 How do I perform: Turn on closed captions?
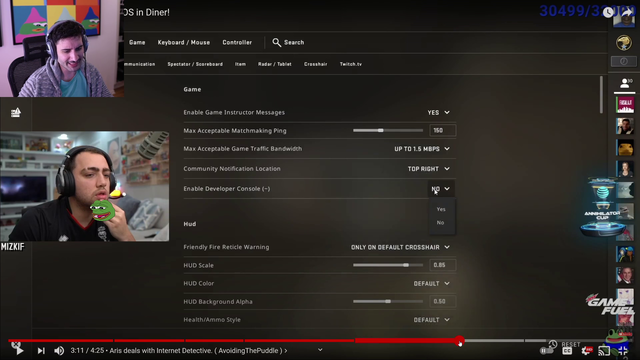(567, 351)
